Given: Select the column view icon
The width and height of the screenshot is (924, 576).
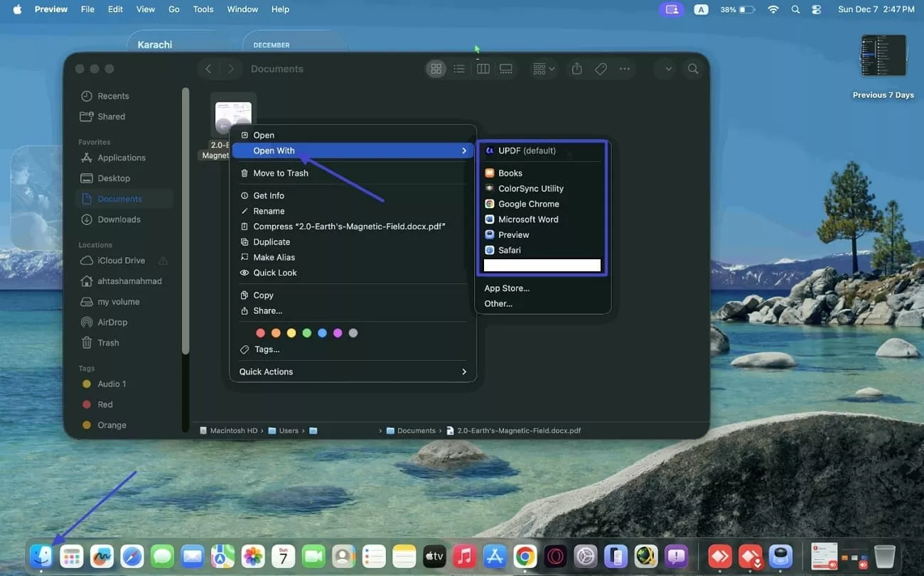Looking at the screenshot, I should click(483, 68).
